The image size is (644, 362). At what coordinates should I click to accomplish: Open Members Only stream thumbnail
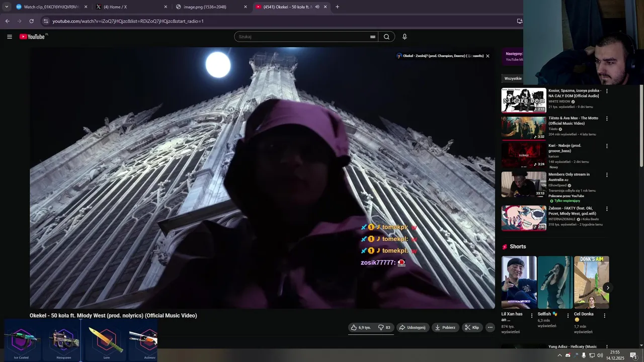(x=524, y=185)
